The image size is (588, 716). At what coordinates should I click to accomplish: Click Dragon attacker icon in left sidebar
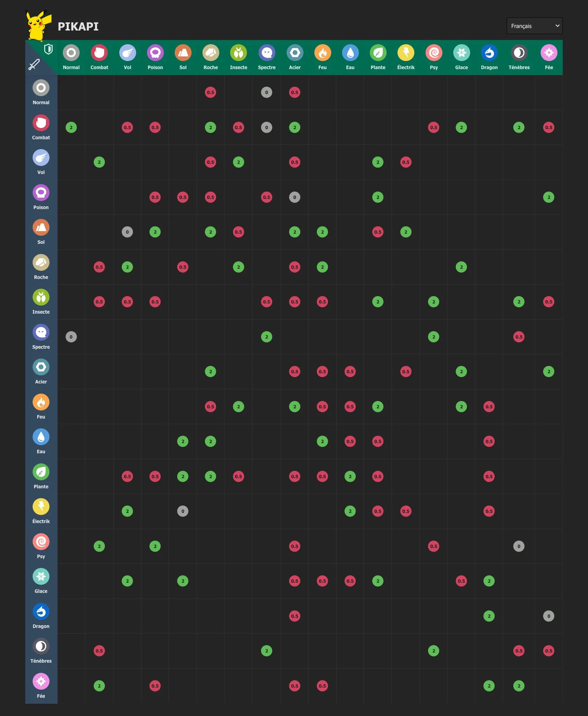click(41, 611)
